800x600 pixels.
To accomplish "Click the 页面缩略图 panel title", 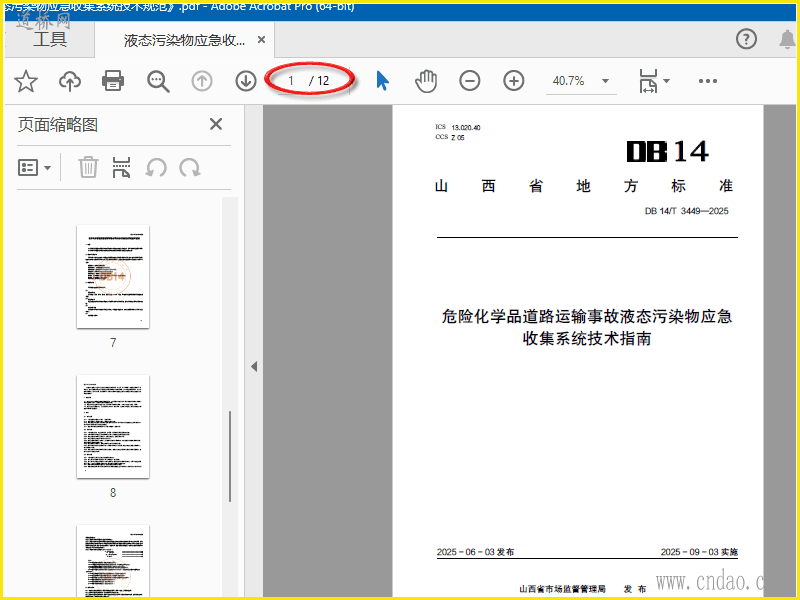I will tap(58, 124).
